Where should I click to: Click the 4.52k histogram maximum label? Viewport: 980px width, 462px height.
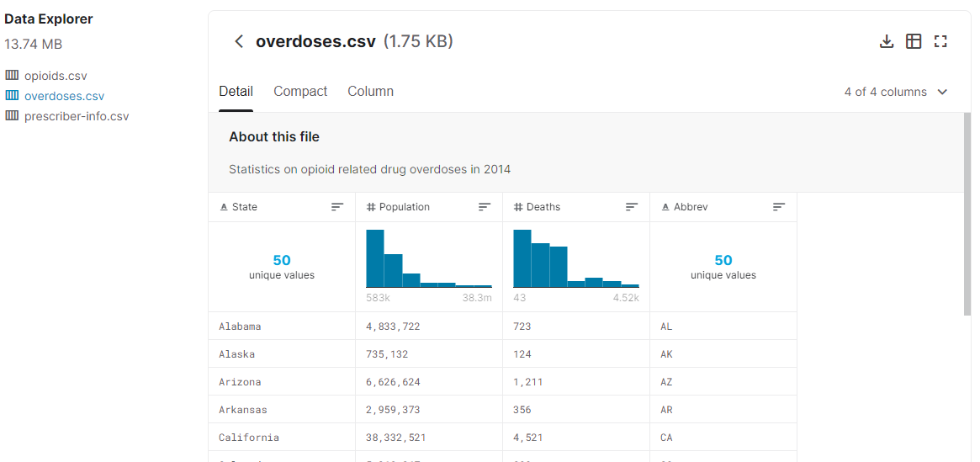[x=626, y=298]
